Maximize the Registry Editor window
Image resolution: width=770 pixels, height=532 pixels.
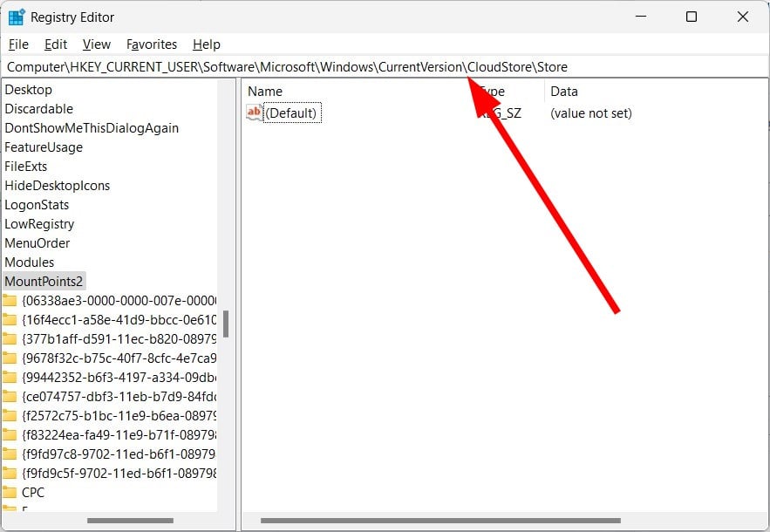692,17
